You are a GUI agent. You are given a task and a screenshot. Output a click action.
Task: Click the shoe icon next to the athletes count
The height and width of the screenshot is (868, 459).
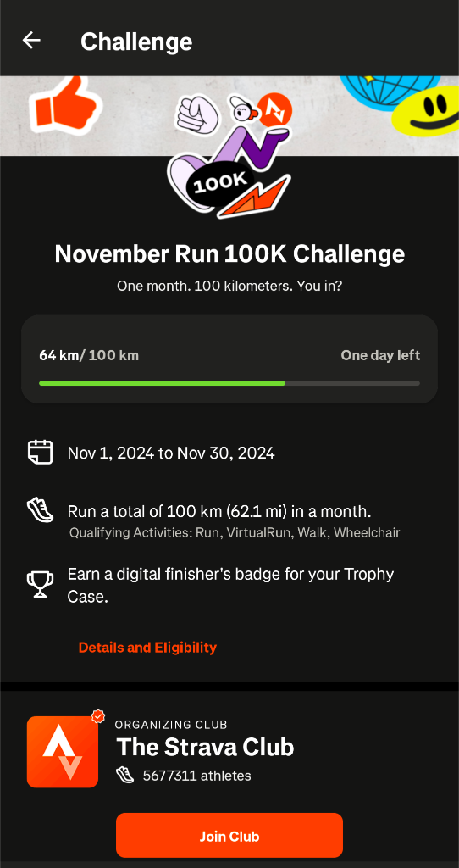[125, 775]
